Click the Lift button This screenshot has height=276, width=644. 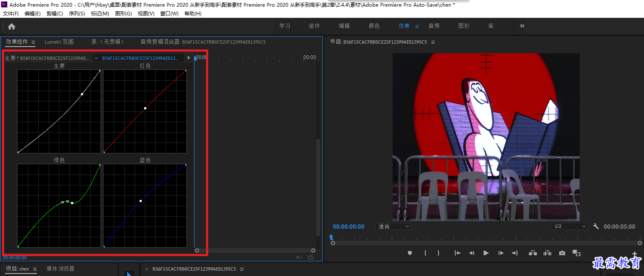pos(533,253)
